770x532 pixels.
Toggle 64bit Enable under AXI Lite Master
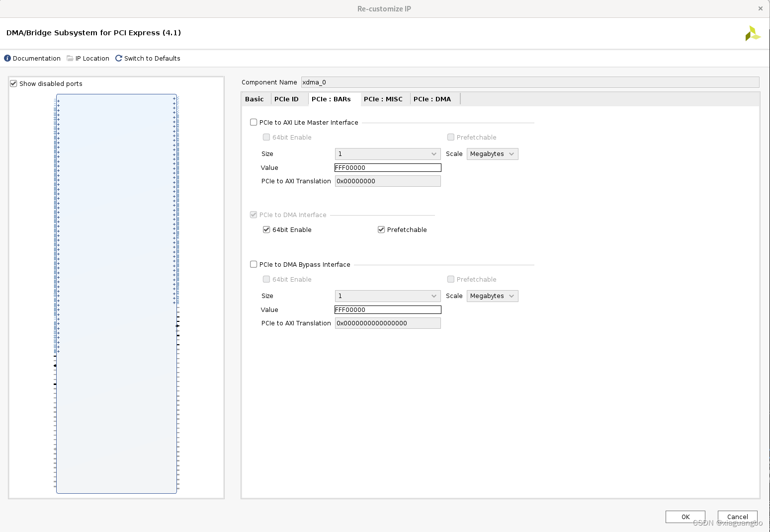coord(266,137)
